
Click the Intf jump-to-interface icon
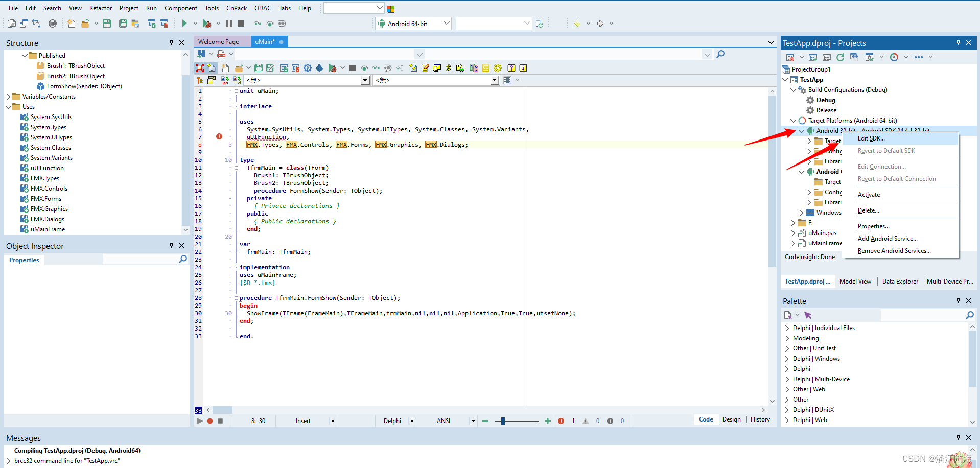pos(225,80)
